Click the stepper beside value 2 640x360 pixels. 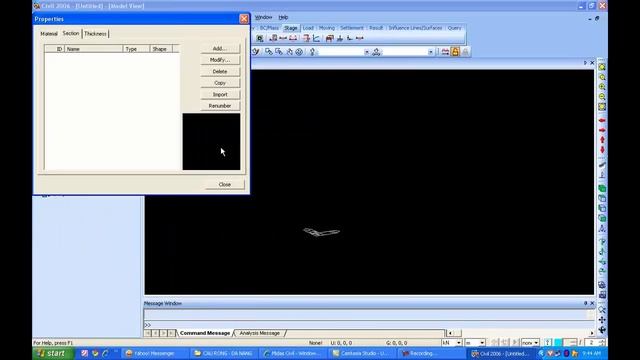[602, 342]
